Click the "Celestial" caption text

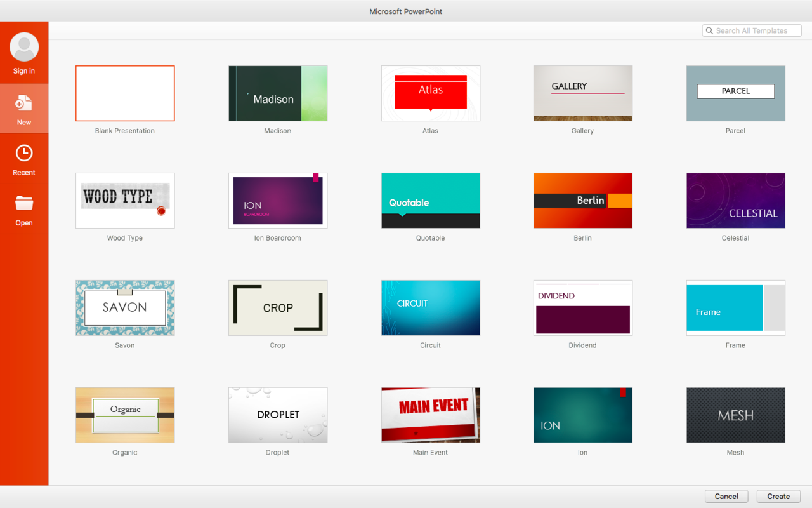pyautogui.click(x=736, y=238)
